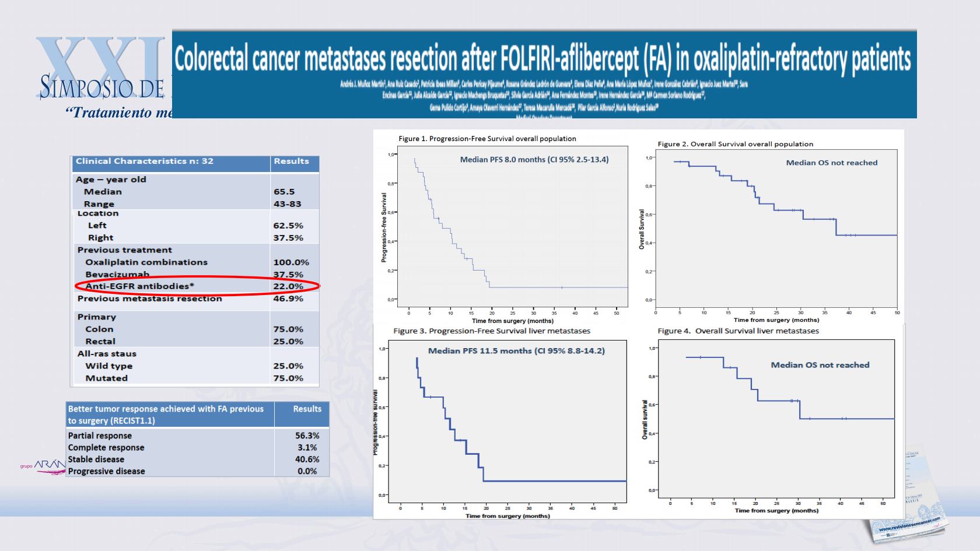Image resolution: width=980 pixels, height=551 pixels.
Task: Click the 'Results' header of the clinical table
Action: pyautogui.click(x=291, y=161)
